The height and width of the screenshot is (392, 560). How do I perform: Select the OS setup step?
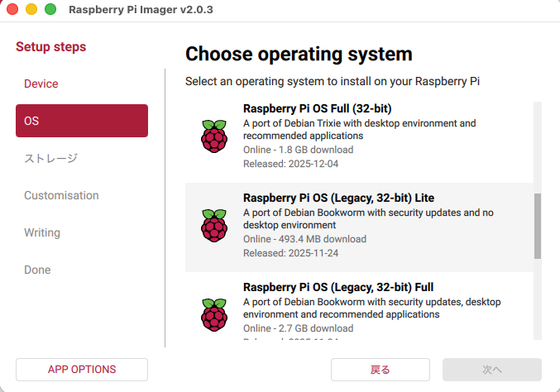pyautogui.click(x=82, y=121)
